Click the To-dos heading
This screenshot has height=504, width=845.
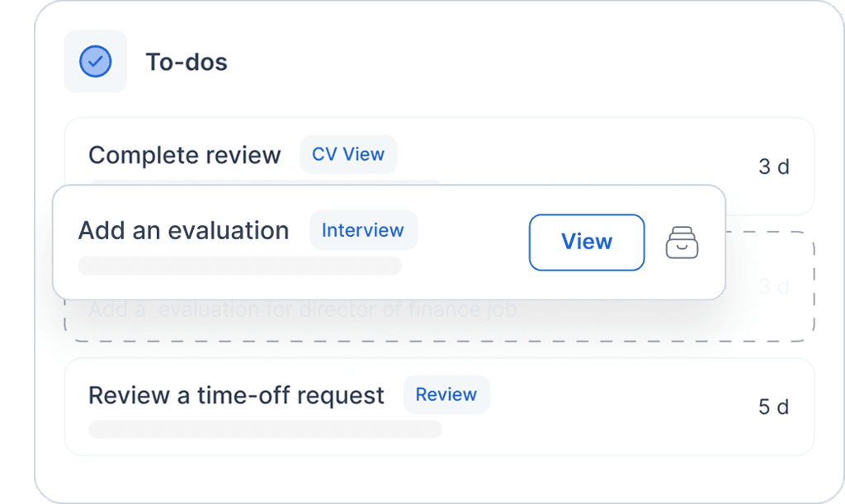186,61
